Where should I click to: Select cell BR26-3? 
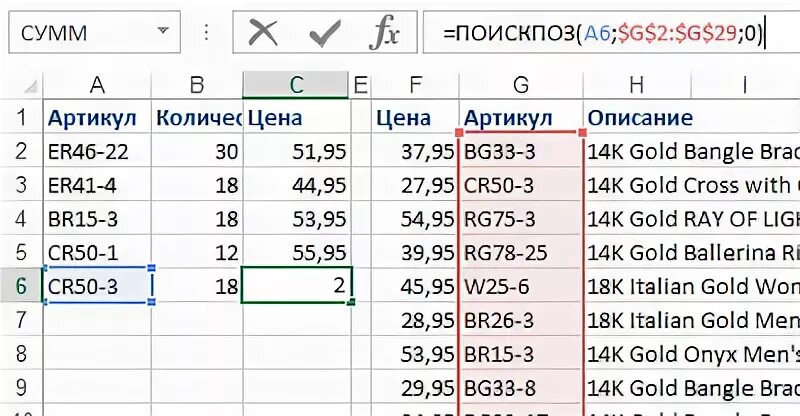pyautogui.click(x=521, y=320)
